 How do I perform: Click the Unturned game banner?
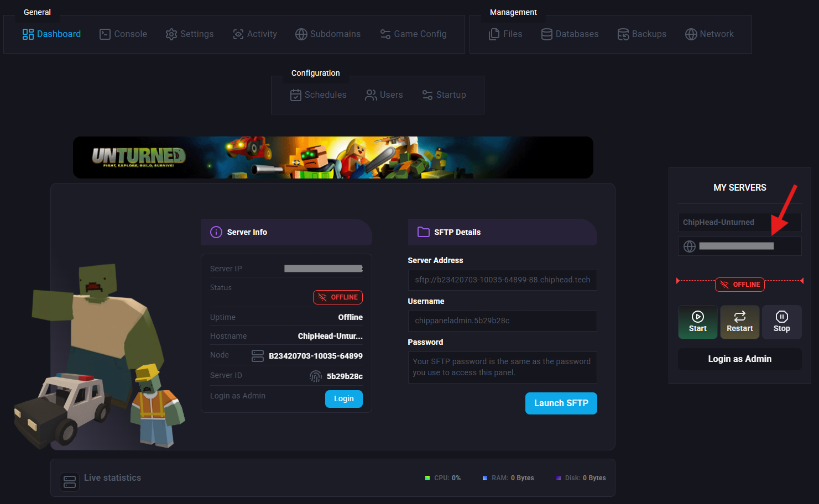click(x=333, y=158)
